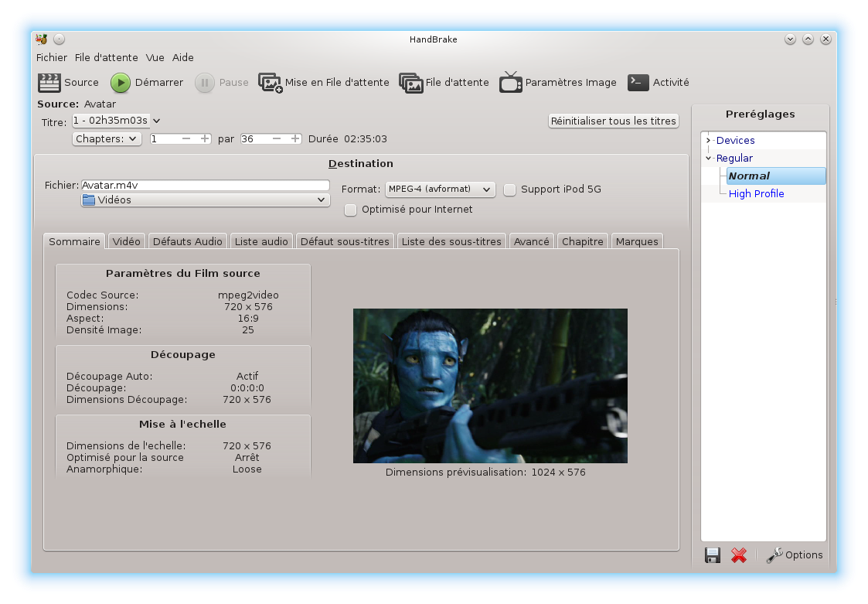
Task: Click the Pause icon in the toolbar
Action: 204,83
